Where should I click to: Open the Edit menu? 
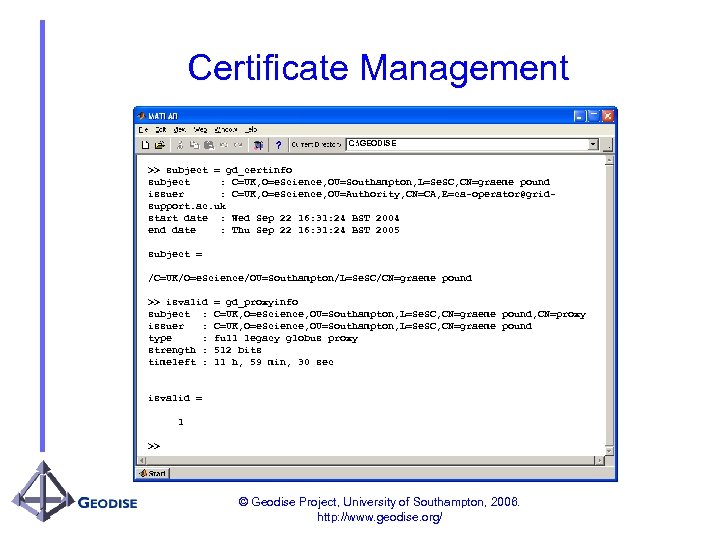pos(160,130)
